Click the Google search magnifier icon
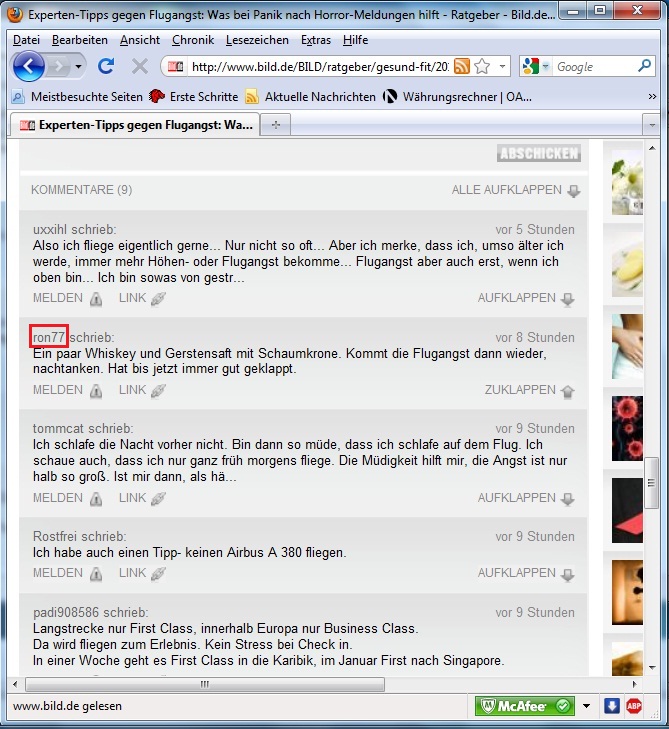 pyautogui.click(x=645, y=66)
